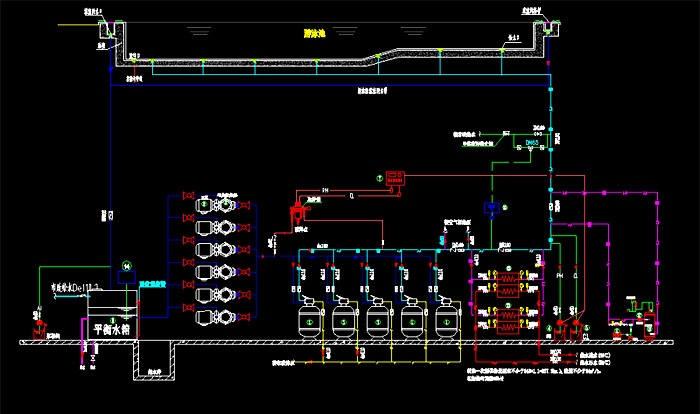700x414 pixels.
Task: Select the blue device box numbered 8
Action: coord(491,208)
